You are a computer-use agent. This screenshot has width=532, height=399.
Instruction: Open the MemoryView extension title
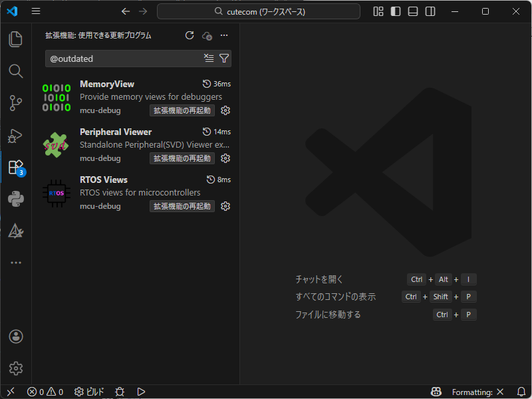pyautogui.click(x=107, y=84)
